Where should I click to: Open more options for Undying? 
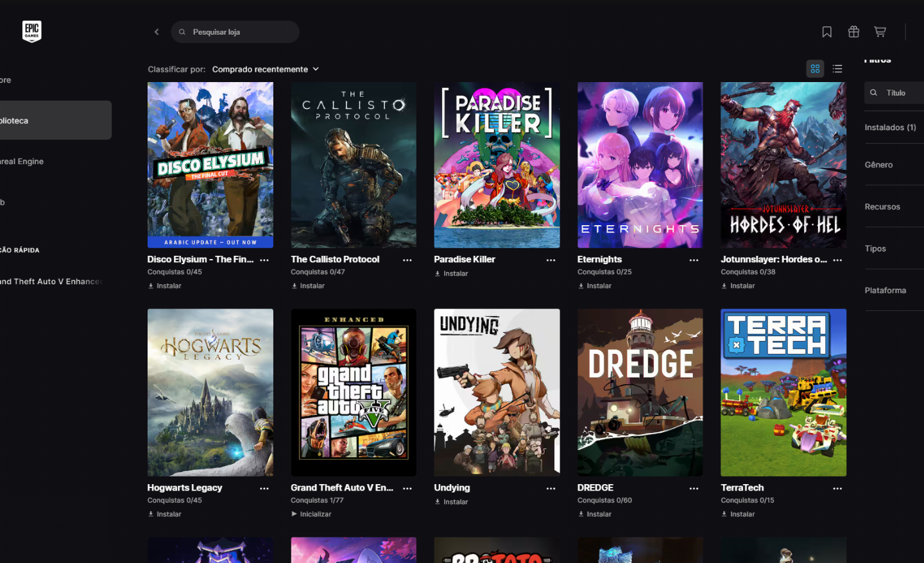point(551,488)
